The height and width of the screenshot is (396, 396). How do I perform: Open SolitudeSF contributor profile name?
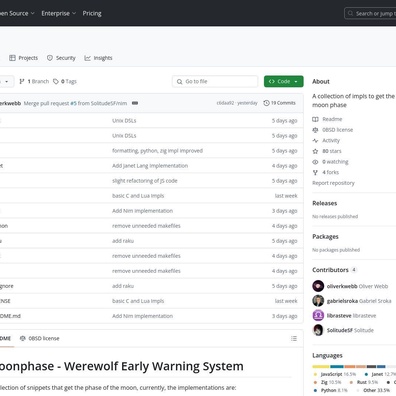point(340,330)
